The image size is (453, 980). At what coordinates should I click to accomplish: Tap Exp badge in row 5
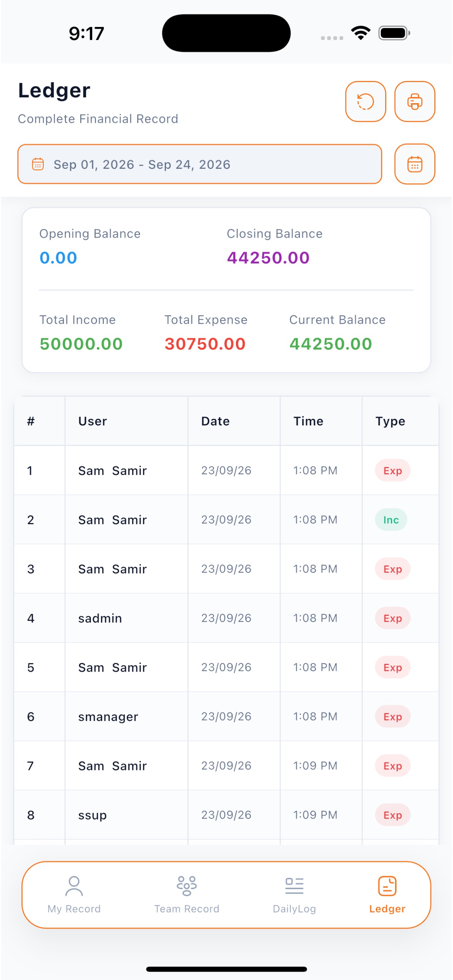(x=392, y=667)
